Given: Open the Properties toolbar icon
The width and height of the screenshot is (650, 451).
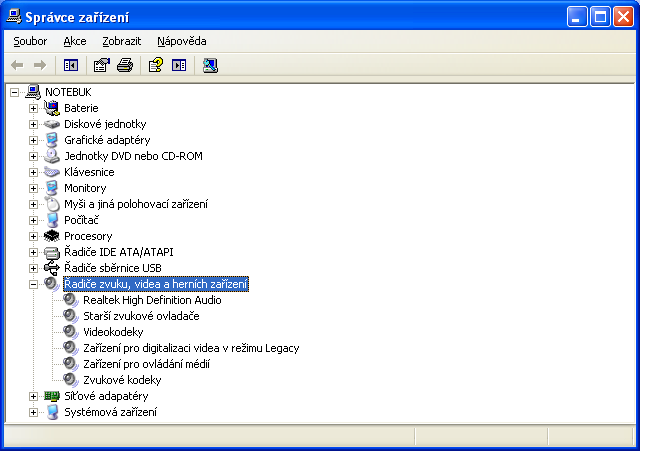Looking at the screenshot, I should [x=102, y=65].
